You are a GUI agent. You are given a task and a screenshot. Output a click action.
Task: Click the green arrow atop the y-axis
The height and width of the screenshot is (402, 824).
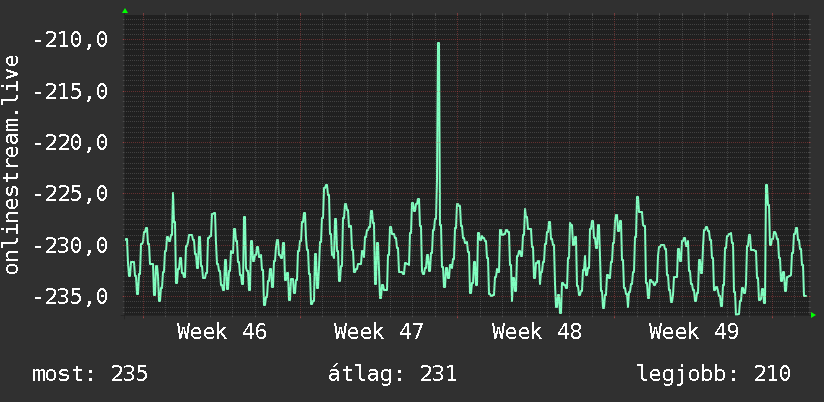125,11
